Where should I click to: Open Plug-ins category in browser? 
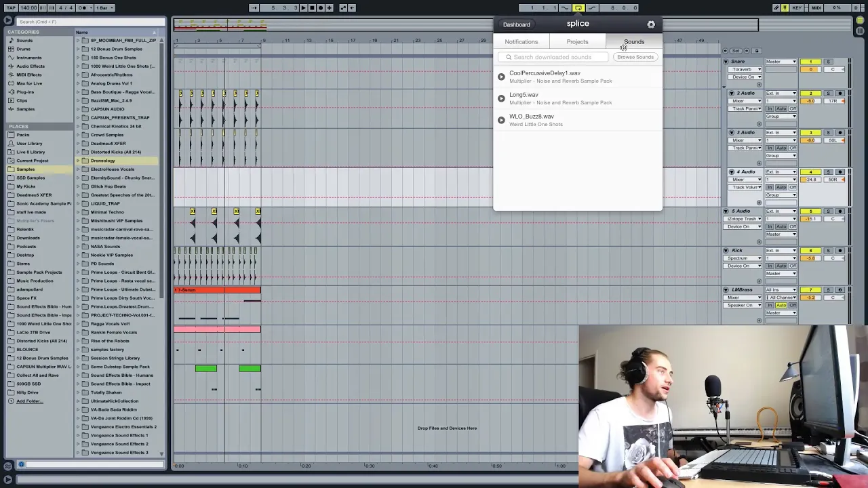tap(25, 91)
